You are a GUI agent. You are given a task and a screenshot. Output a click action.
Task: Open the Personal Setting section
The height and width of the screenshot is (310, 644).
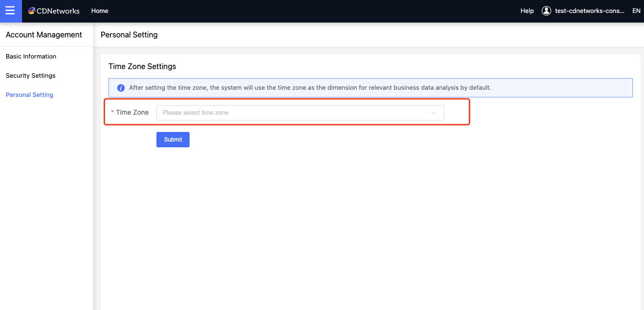tap(29, 95)
